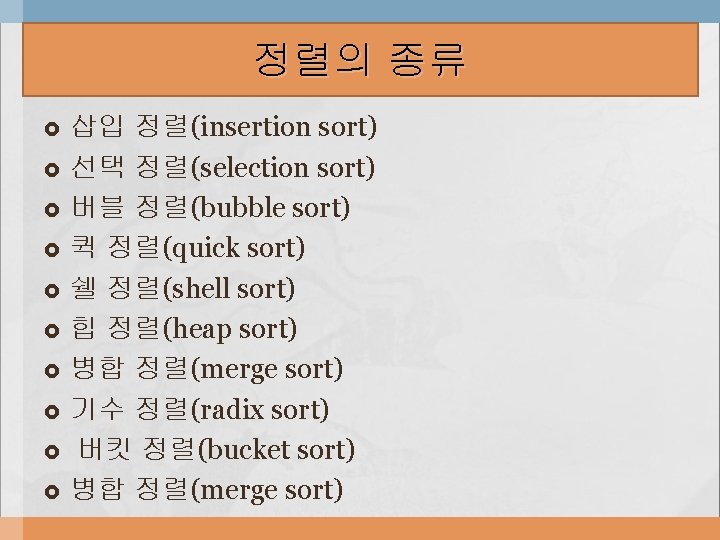Screen dimensions: 720x540
Task: Click the bullet next to radix sort
Action: [54, 412]
